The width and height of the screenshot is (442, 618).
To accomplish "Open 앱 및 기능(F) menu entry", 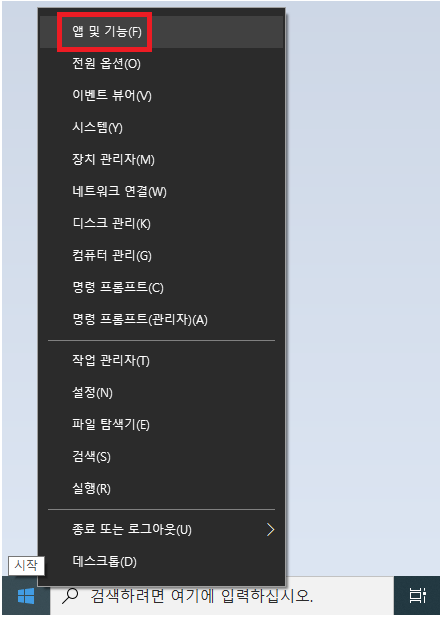I will [x=161, y=32].
